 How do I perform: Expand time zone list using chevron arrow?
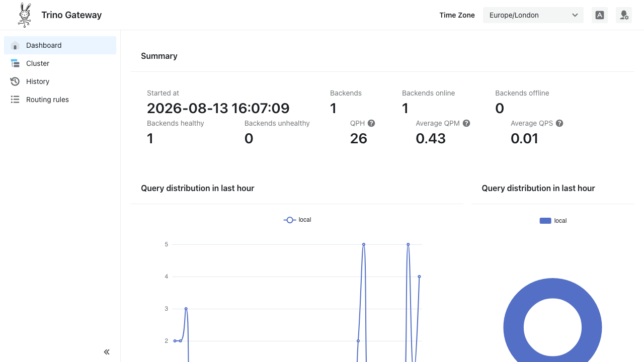[575, 15]
